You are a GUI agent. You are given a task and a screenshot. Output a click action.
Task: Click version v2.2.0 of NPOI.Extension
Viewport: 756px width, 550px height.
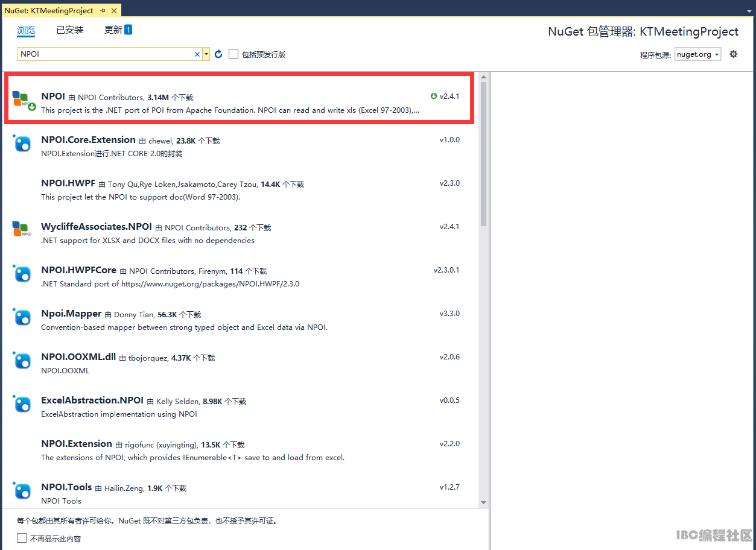point(449,444)
